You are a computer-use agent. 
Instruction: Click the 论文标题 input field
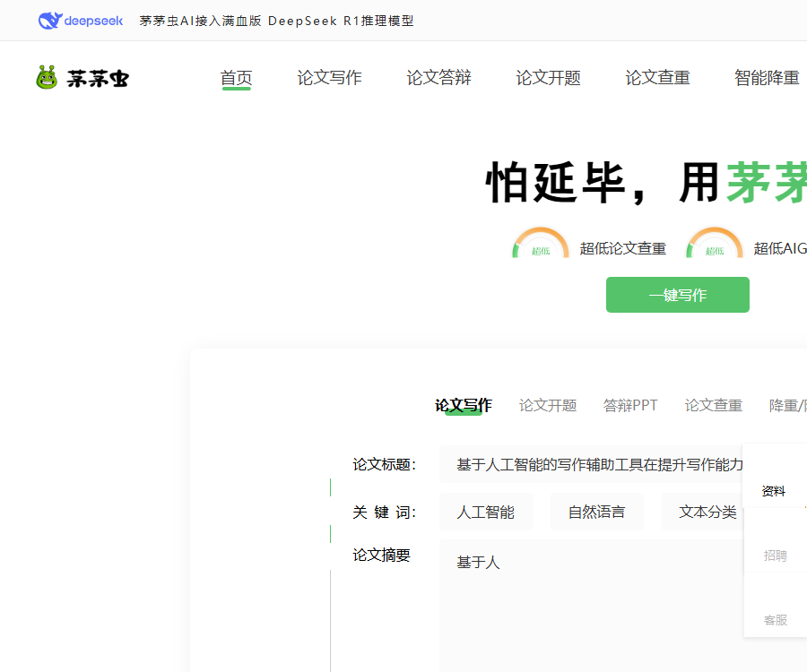tap(591, 464)
